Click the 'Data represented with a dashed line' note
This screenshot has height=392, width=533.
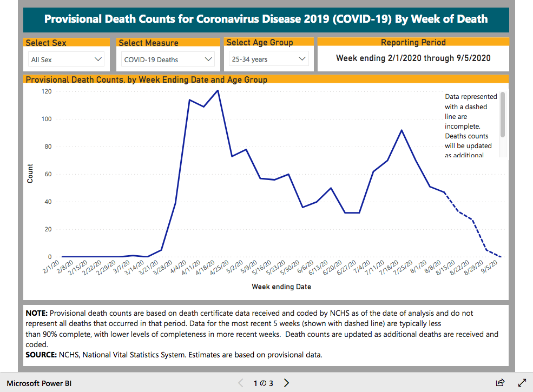(x=471, y=125)
